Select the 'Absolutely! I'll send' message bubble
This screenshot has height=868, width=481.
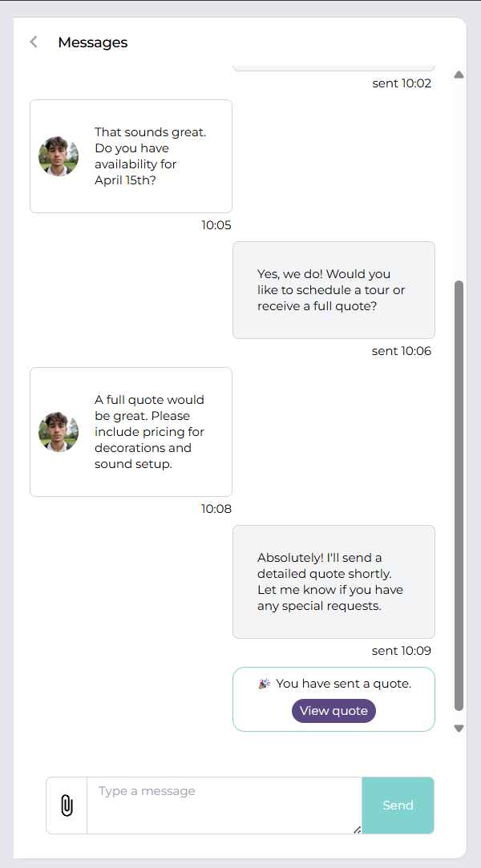pos(333,582)
